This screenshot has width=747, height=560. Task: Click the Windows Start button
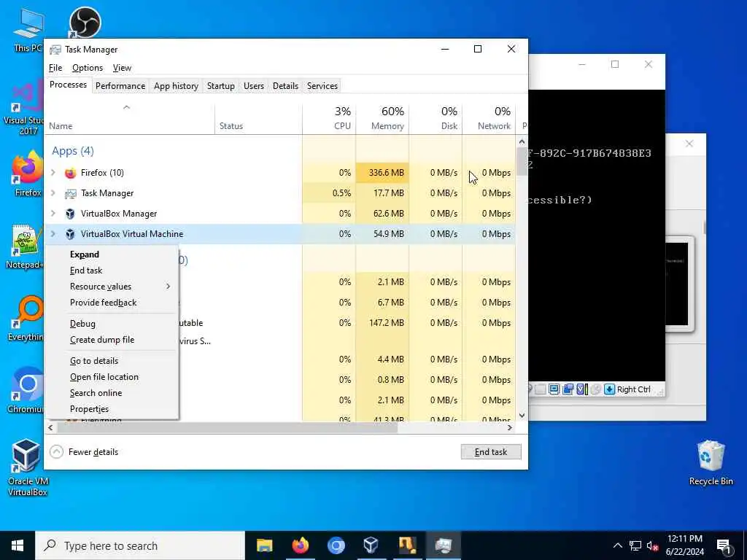pos(18,545)
